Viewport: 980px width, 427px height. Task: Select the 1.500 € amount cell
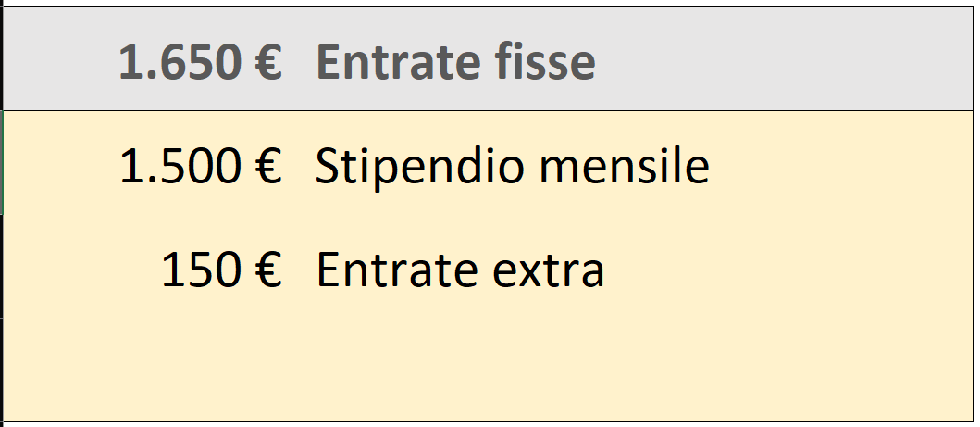coord(199,167)
